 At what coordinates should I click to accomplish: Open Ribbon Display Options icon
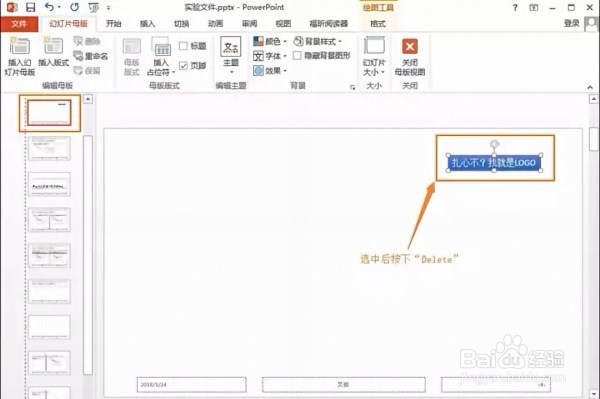(x=533, y=7)
